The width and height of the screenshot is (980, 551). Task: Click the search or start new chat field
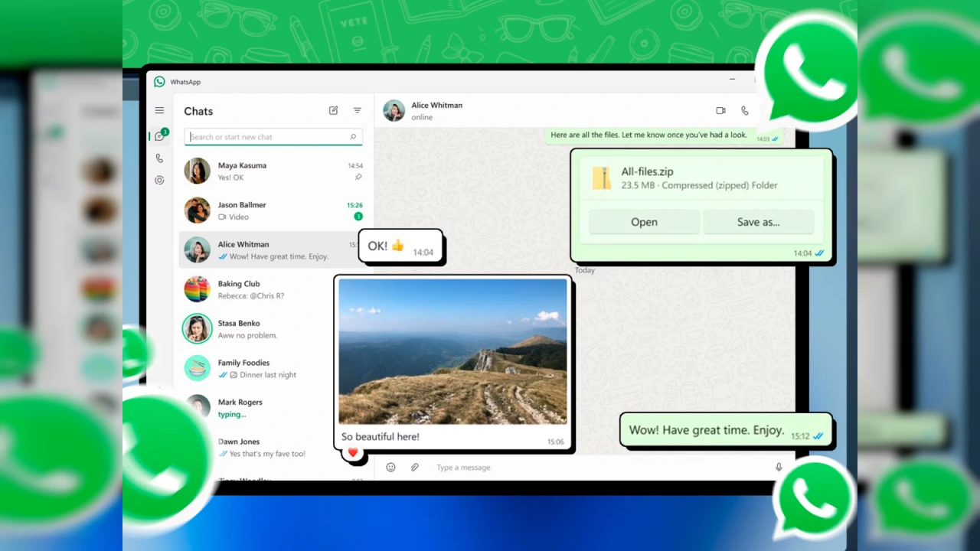pos(268,137)
